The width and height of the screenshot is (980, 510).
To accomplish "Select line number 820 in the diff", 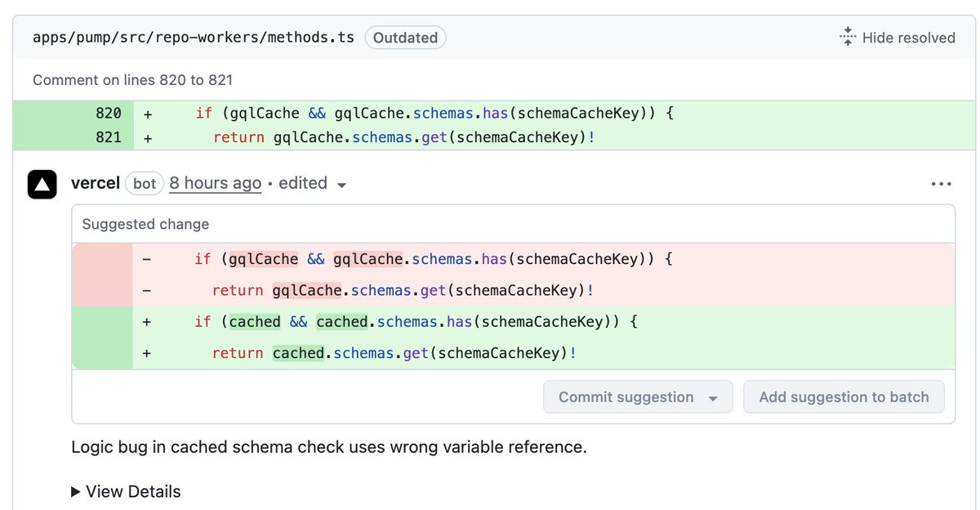I will (x=108, y=114).
